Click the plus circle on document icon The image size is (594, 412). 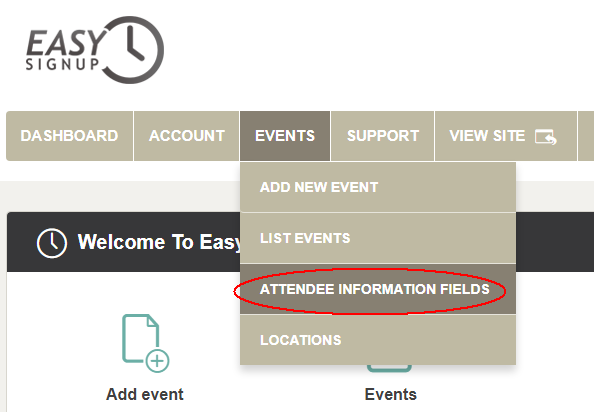(x=157, y=361)
